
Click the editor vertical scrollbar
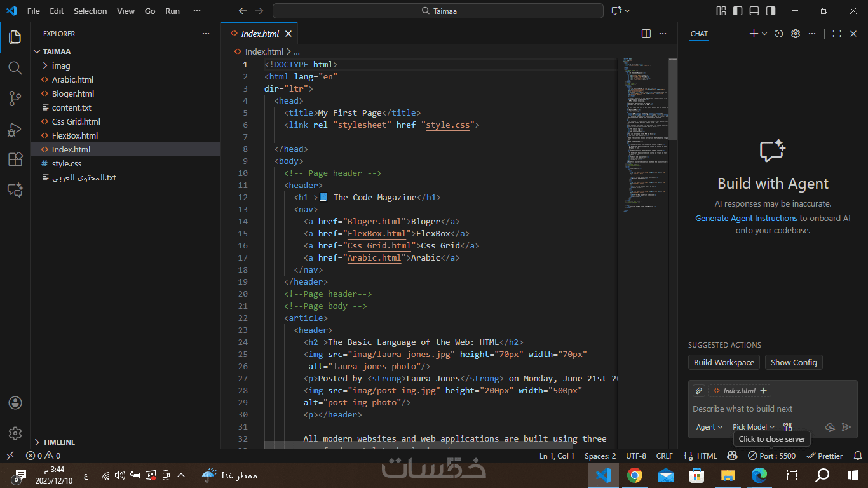coord(673,100)
